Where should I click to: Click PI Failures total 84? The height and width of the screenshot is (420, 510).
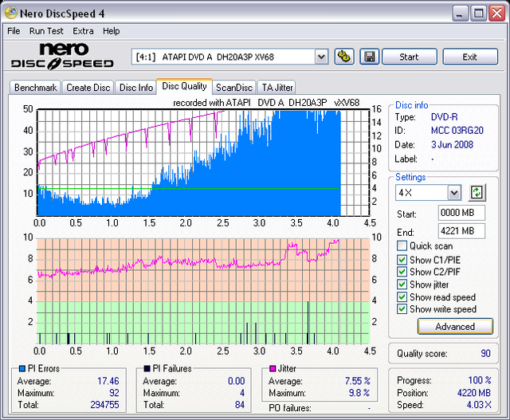click(x=240, y=405)
